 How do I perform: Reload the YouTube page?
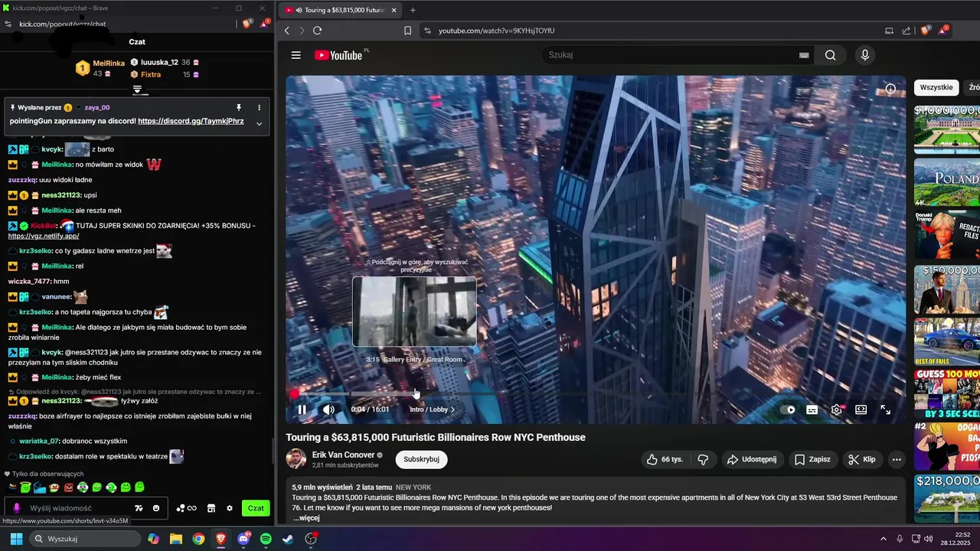(317, 31)
